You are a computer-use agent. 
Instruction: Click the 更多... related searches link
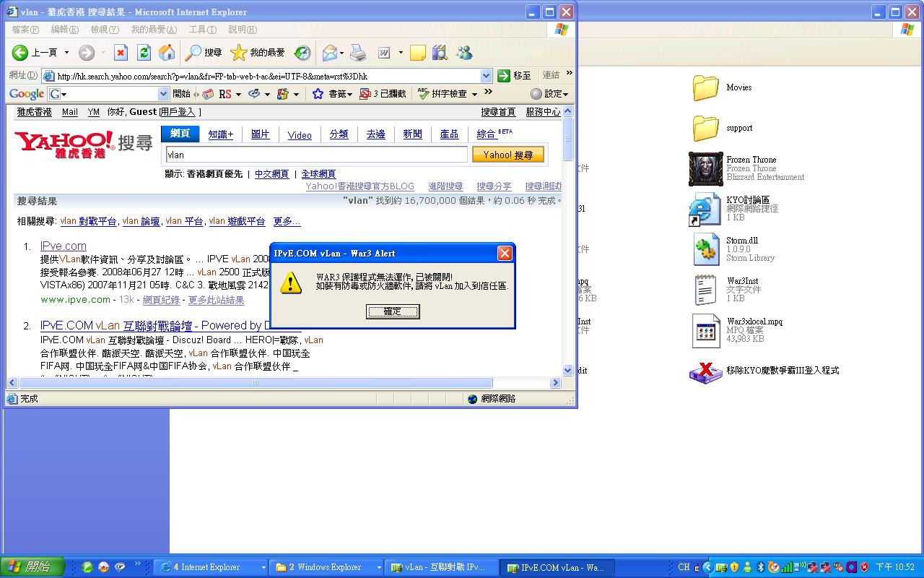coord(287,221)
